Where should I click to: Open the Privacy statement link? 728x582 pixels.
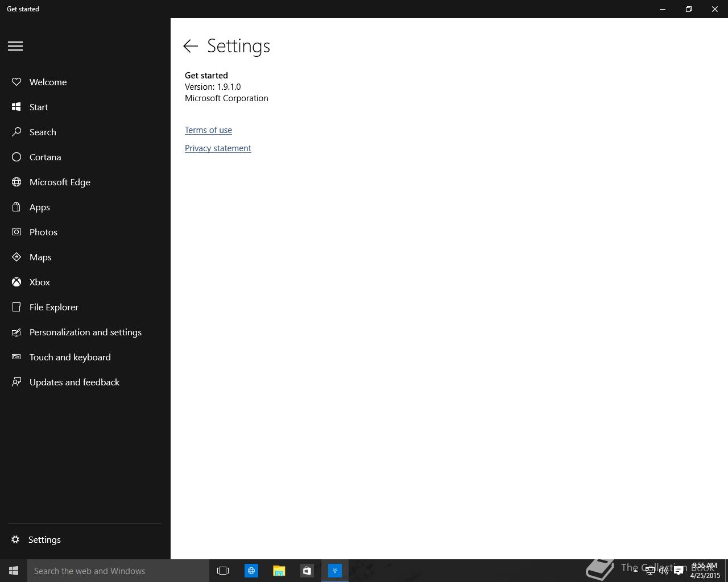(218, 148)
